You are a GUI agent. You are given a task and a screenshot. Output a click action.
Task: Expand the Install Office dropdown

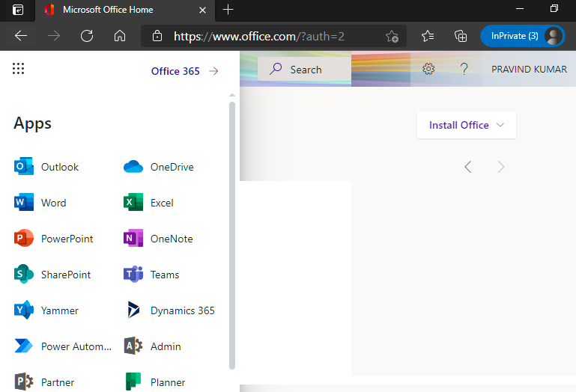click(x=466, y=125)
